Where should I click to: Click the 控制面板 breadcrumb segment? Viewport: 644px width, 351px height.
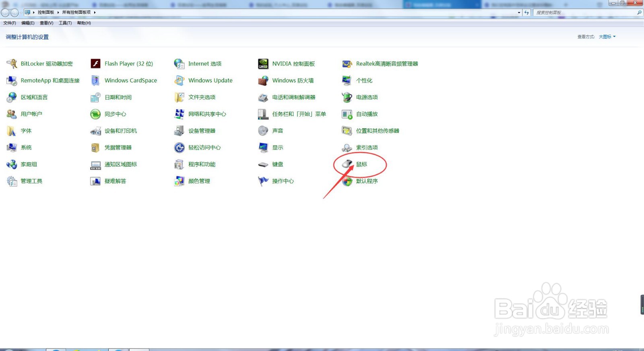click(x=46, y=12)
